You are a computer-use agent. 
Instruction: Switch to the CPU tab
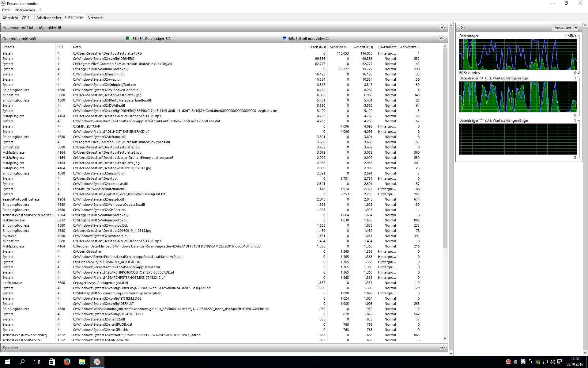tap(25, 18)
